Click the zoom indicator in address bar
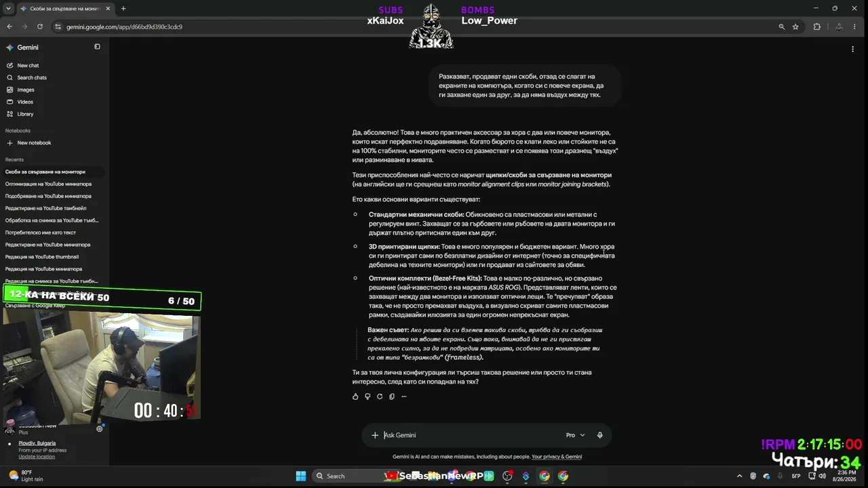 [782, 26]
